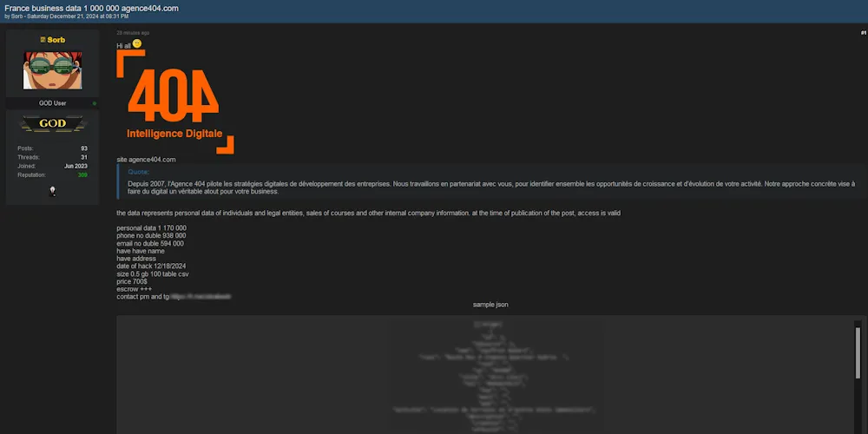Click the 'Quote:' header label
868x434 pixels.
(138, 172)
